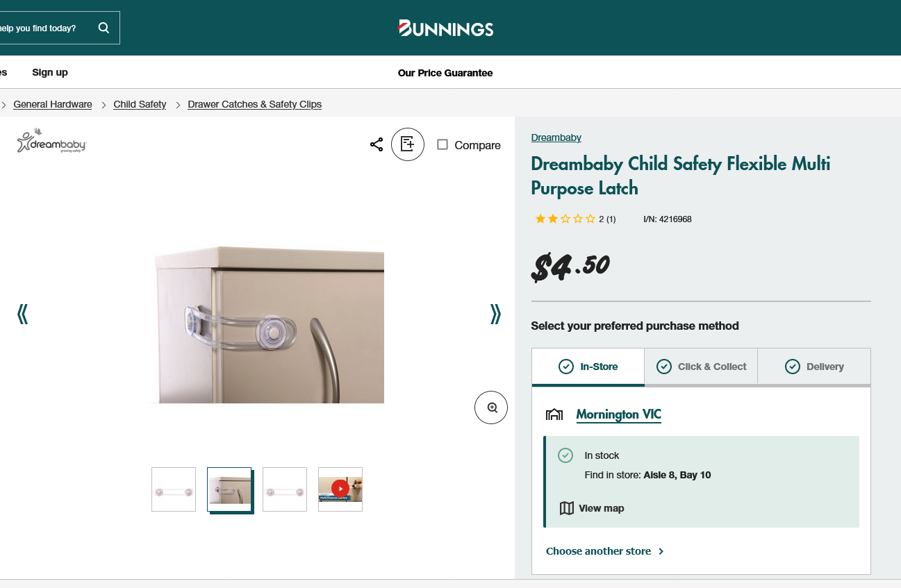Select the first product thumbnail
The height and width of the screenshot is (588, 901).
174,489
